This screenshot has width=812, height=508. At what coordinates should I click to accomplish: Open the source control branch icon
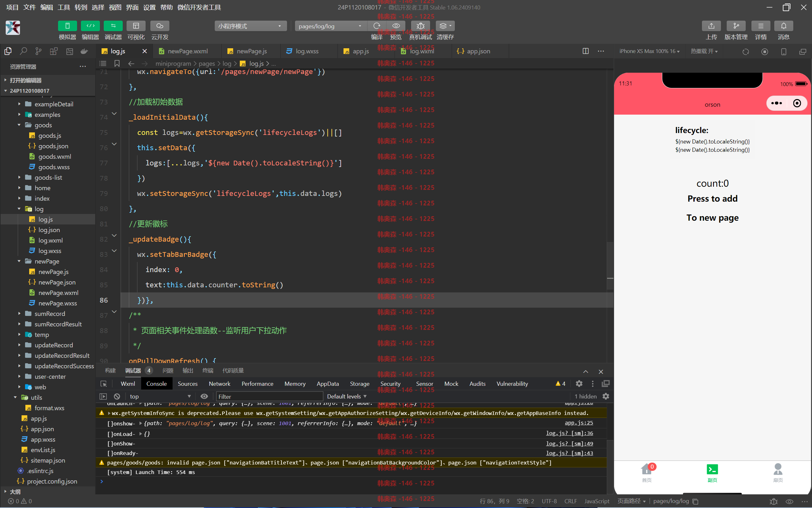coord(39,51)
